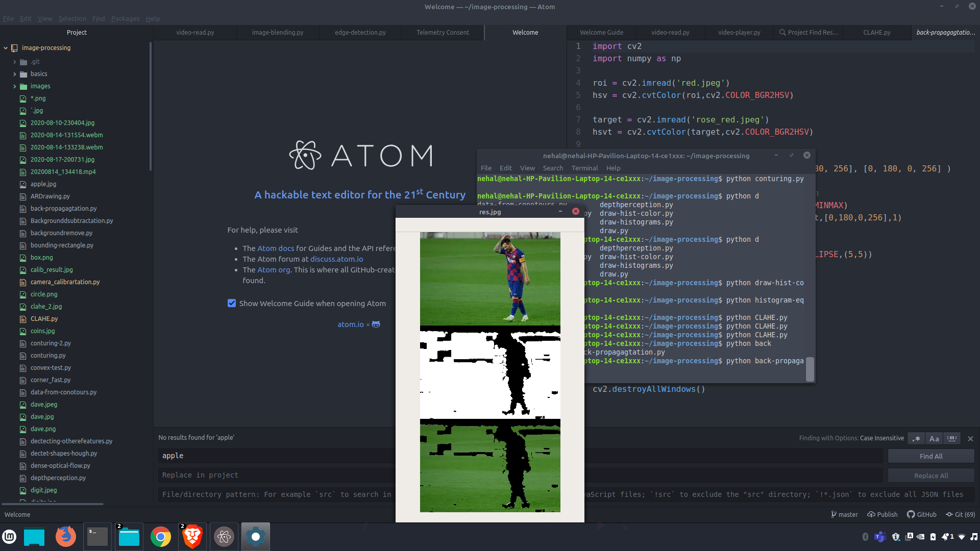
Task: Click the Publish cloud icon
Action: click(871, 515)
